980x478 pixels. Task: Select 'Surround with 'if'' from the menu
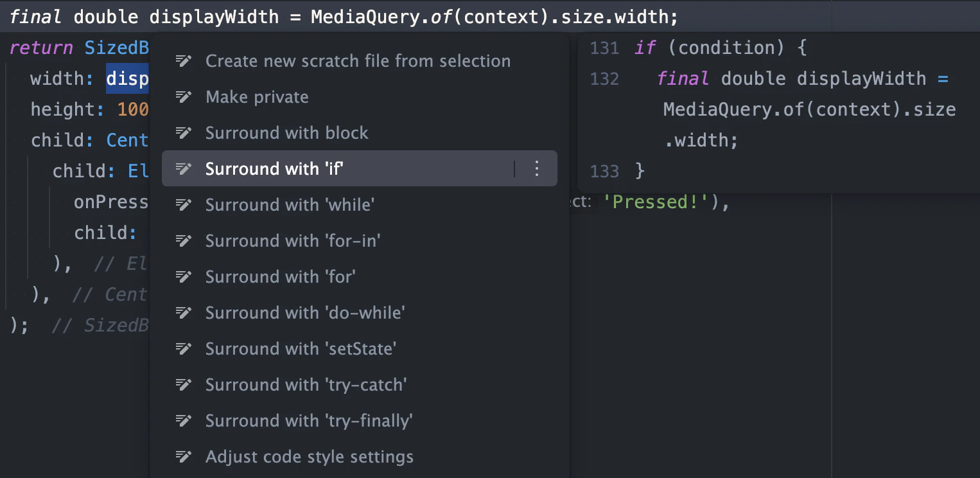click(273, 168)
